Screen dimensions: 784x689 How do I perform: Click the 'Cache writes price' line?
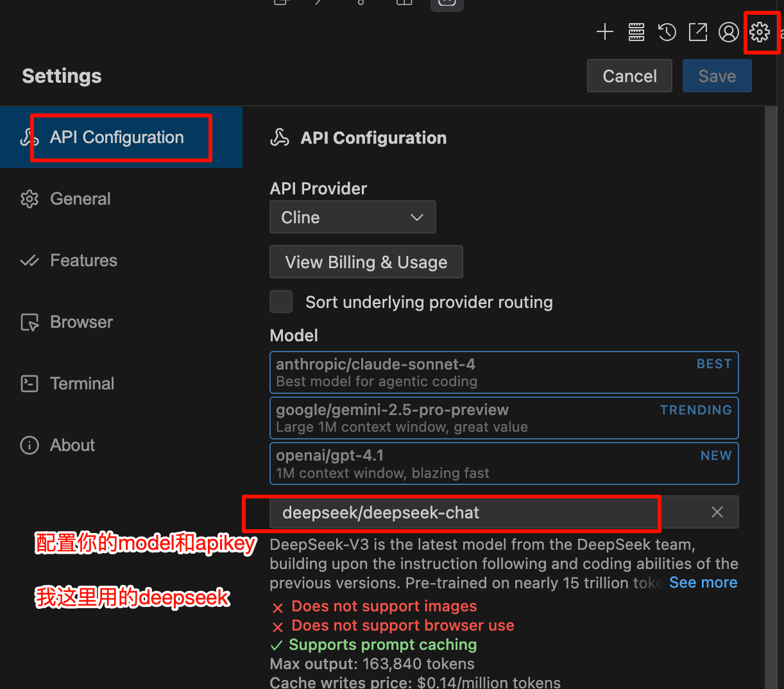click(x=415, y=682)
